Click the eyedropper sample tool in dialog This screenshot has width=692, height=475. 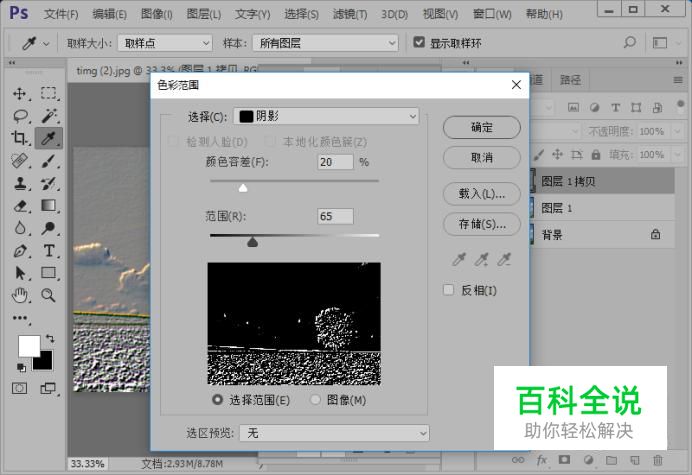[x=459, y=260]
